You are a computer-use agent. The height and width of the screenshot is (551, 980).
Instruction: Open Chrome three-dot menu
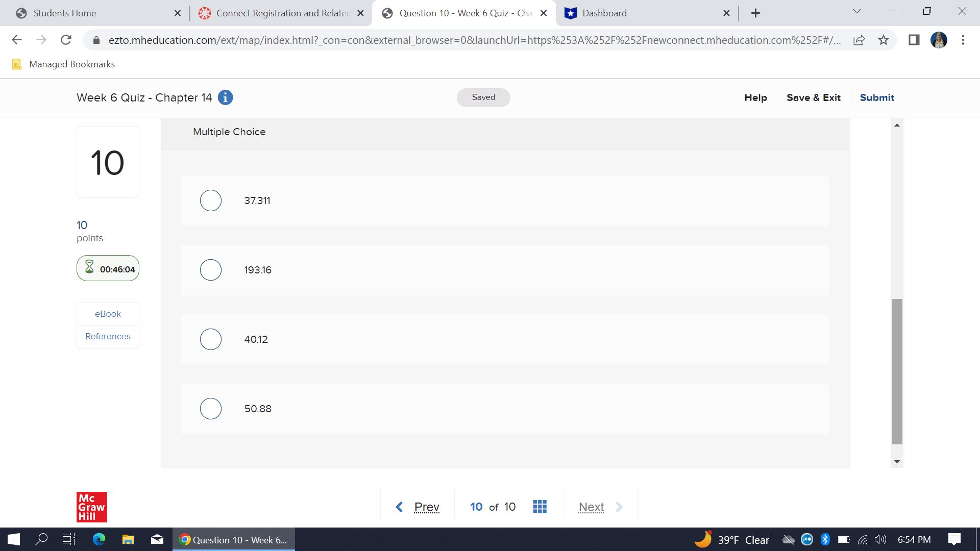963,40
